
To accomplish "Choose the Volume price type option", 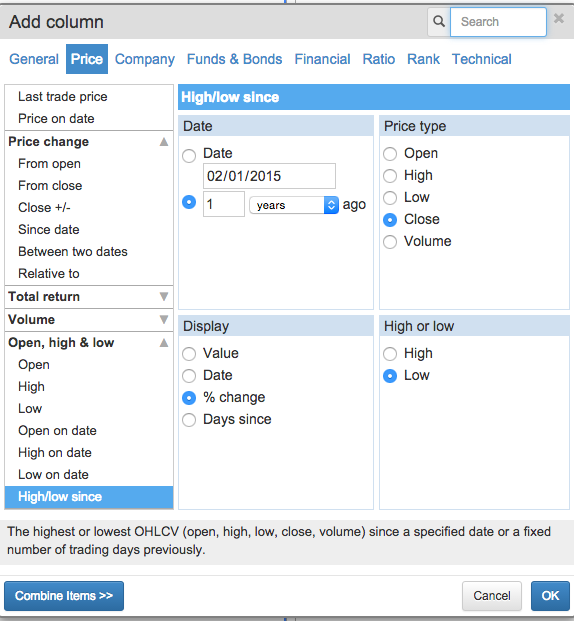I will point(390,242).
